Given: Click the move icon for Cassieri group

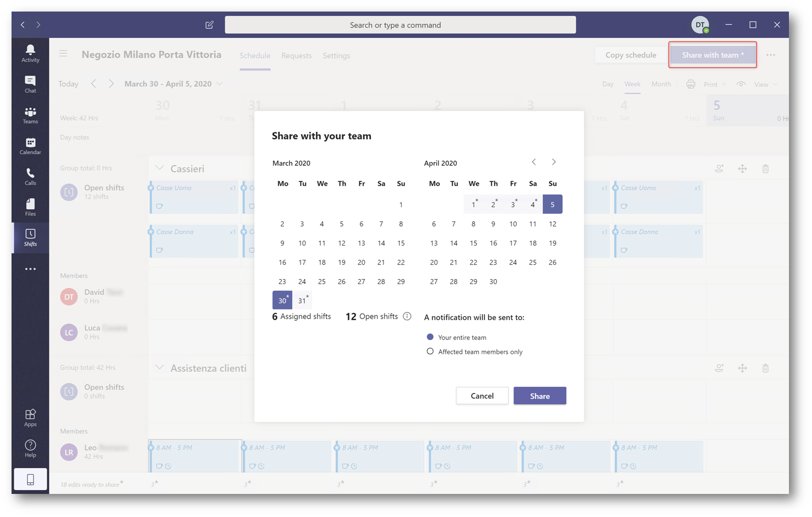Looking at the screenshot, I should tap(742, 169).
